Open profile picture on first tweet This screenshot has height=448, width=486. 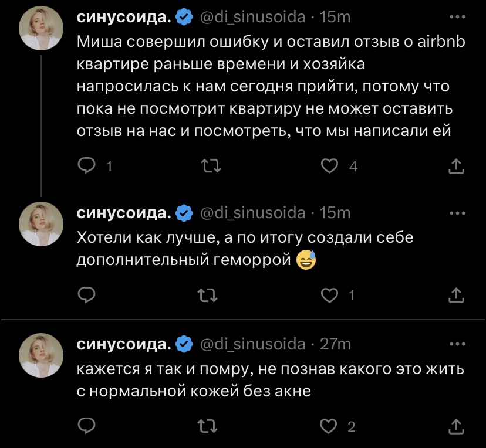[x=39, y=30]
